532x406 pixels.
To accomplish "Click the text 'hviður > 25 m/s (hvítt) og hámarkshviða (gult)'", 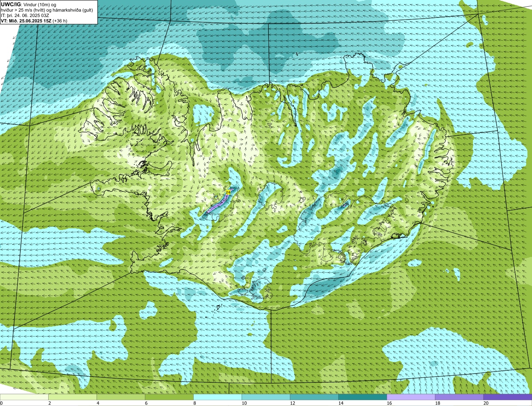I will (47, 10).
